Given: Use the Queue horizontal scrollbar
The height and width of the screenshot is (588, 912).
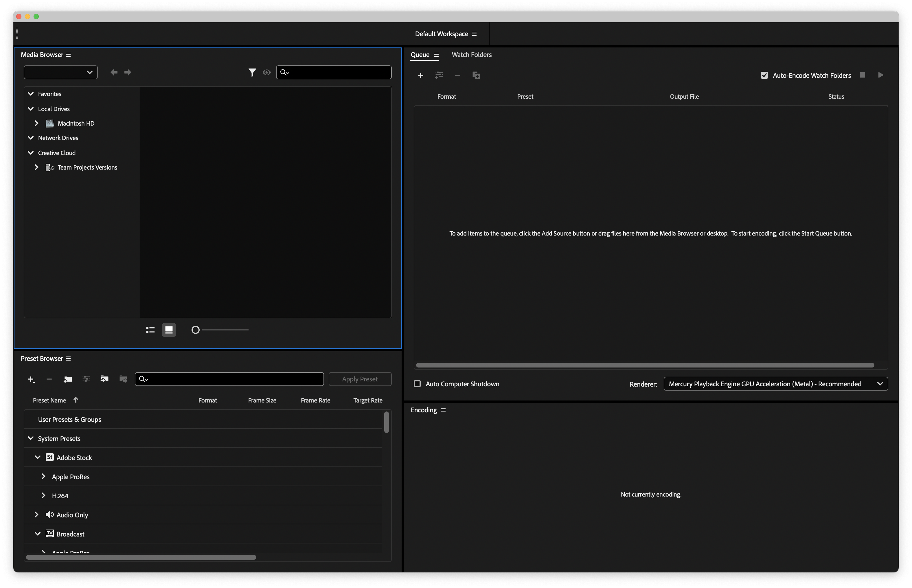Looking at the screenshot, I should (x=645, y=365).
